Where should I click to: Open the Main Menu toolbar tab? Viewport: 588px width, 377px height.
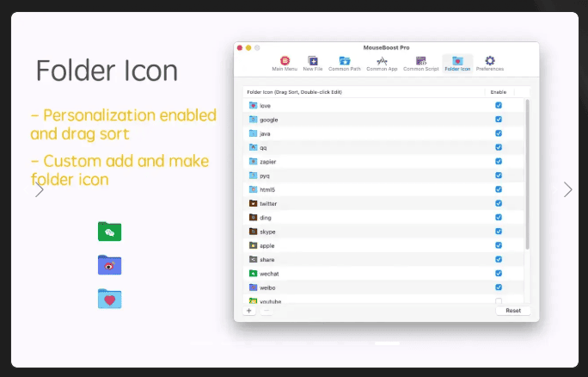pos(285,64)
